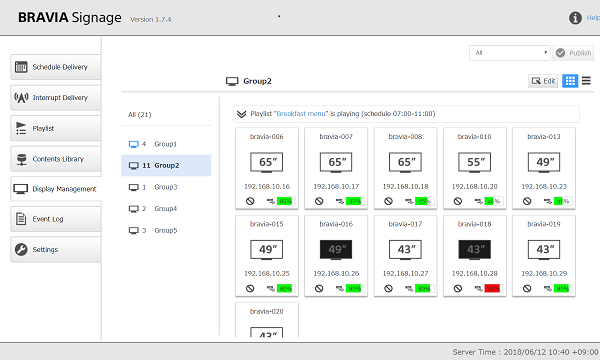Click prohibited icon on bravia-006 card
The width and height of the screenshot is (600, 360).
(x=250, y=201)
